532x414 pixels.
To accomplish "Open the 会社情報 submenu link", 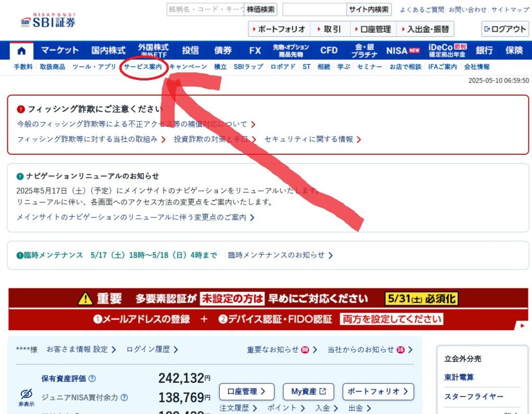I will (x=477, y=66).
